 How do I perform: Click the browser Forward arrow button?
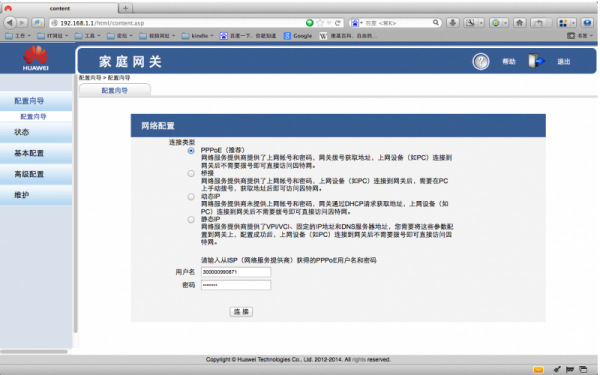click(x=22, y=23)
